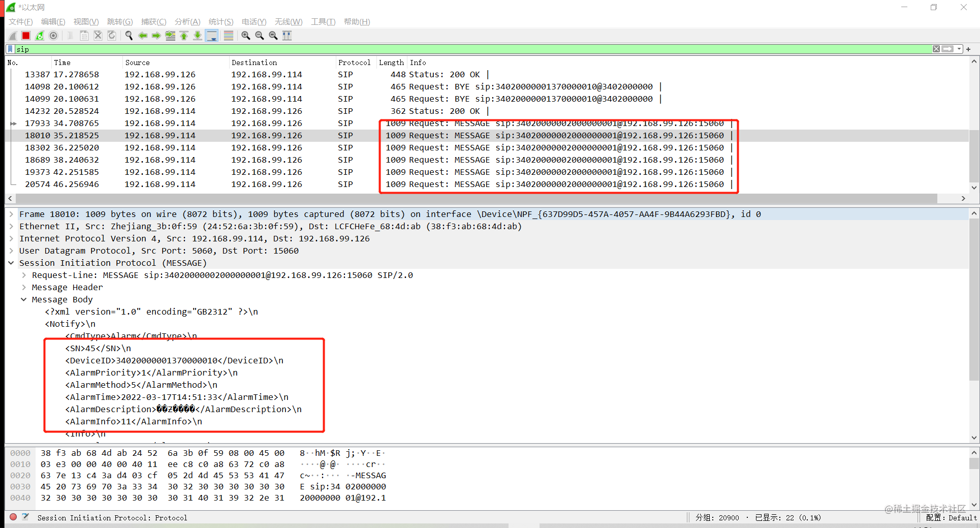Screen dimensions: 980x528
Task: Select packet 17933 MESSAGE request row
Action: [487, 123]
